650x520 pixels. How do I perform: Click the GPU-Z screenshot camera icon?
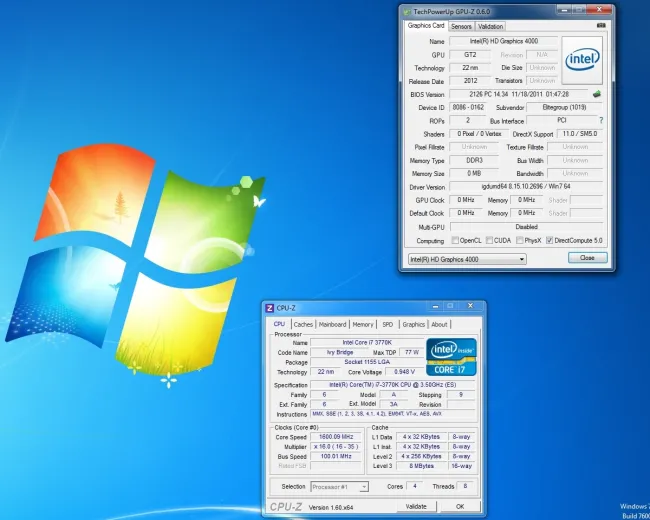(x=601, y=25)
